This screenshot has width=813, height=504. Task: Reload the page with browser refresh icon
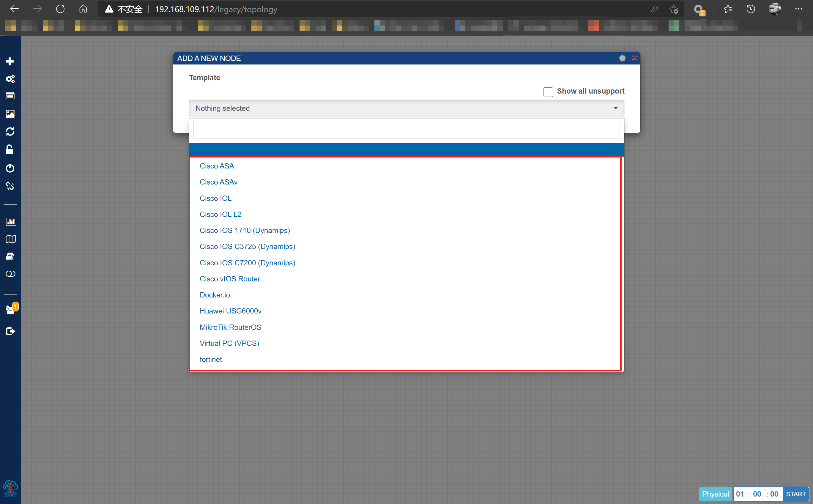coord(60,9)
